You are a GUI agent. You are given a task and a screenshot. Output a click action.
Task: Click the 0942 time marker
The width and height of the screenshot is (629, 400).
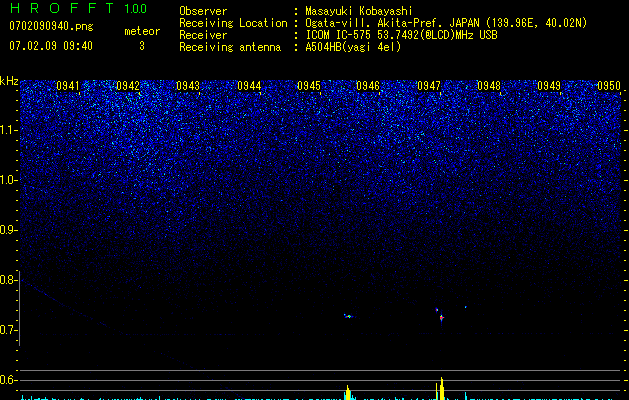click(x=128, y=86)
